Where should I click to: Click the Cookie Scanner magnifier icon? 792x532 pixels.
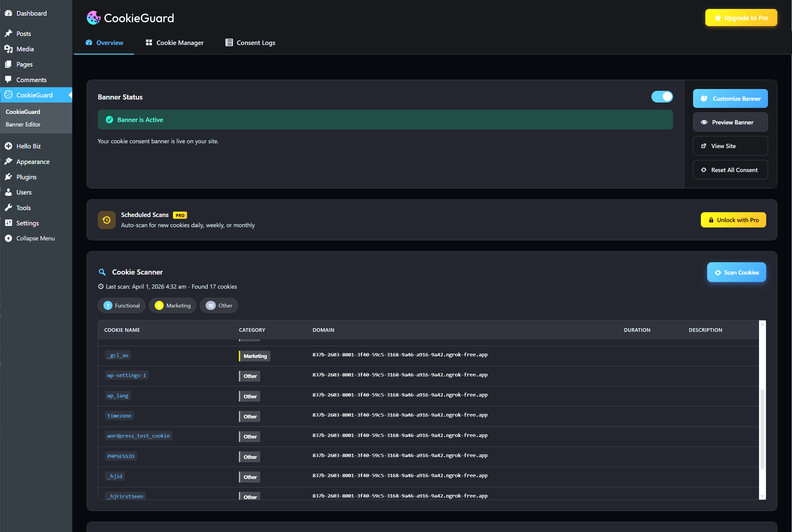[102, 272]
